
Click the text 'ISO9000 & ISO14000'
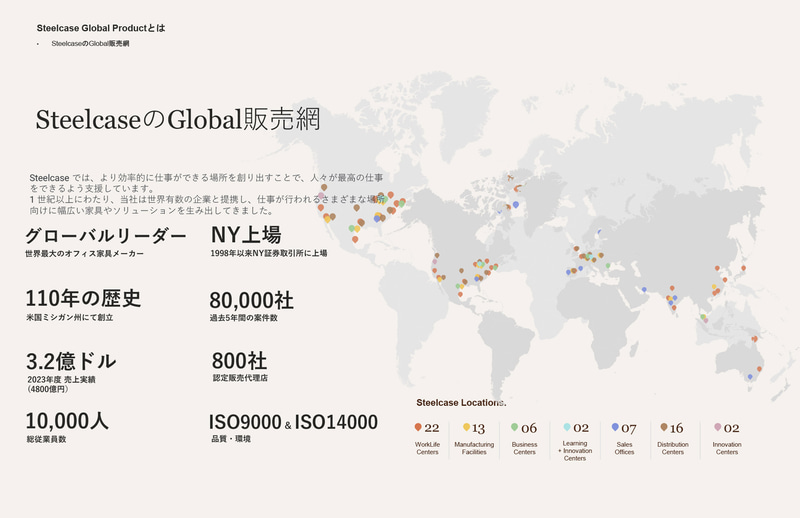tap(293, 423)
